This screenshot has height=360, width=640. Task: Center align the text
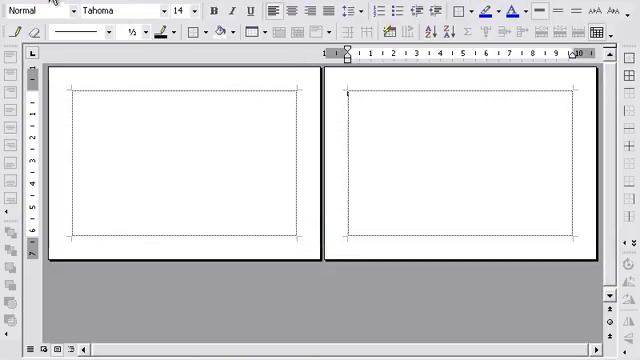click(292, 11)
